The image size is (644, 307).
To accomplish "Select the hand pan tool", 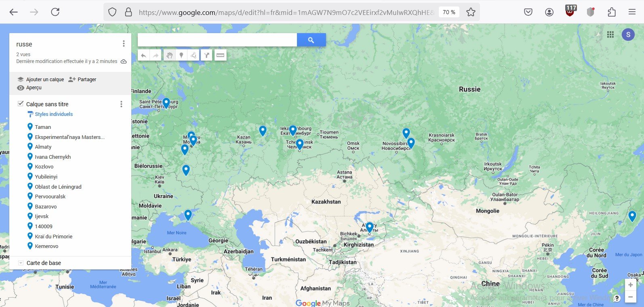I will coord(169,55).
